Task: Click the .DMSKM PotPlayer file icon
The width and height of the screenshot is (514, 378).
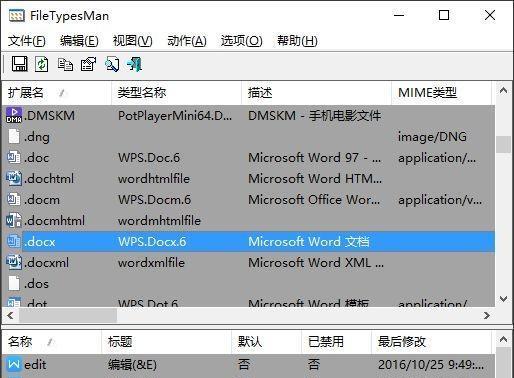Action: pos(14,115)
